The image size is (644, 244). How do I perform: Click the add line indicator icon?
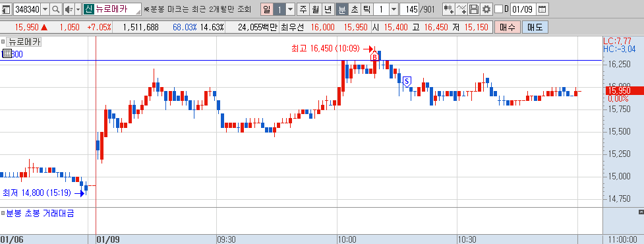point(462,9)
